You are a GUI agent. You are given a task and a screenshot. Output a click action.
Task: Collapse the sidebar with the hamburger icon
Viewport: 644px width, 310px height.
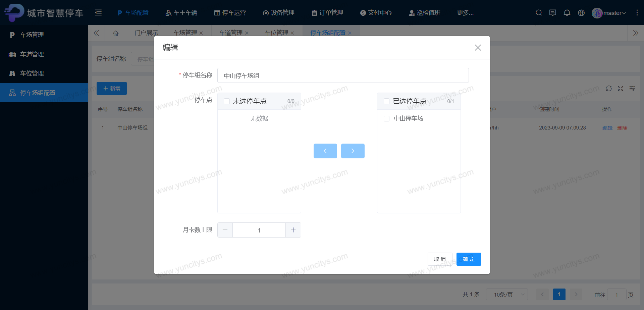[x=98, y=13]
